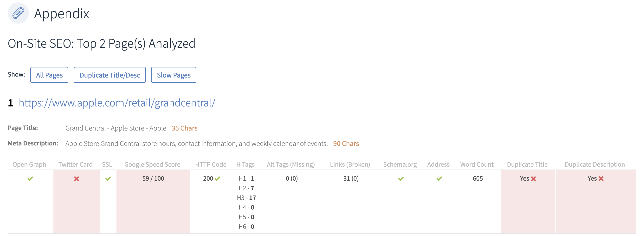Click the Links (Broken) column header

(x=350, y=164)
